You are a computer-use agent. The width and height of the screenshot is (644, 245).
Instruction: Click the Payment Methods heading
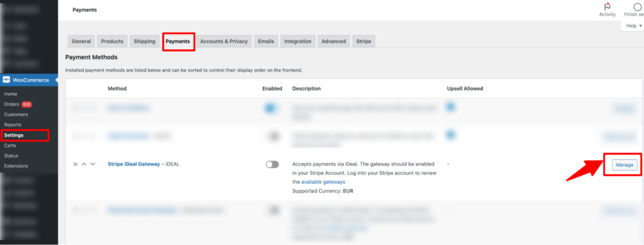pos(91,57)
